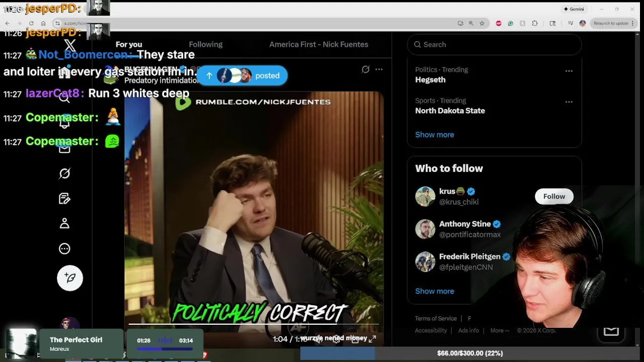Screen dimensions: 644x362
Task: Open options for Hegseth trending item
Action: pyautogui.click(x=569, y=71)
